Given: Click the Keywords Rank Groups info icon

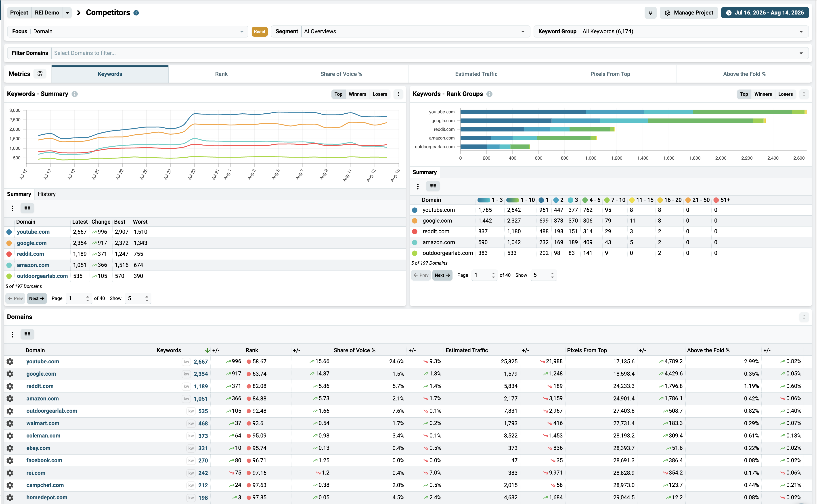Looking at the screenshot, I should pyautogui.click(x=489, y=94).
